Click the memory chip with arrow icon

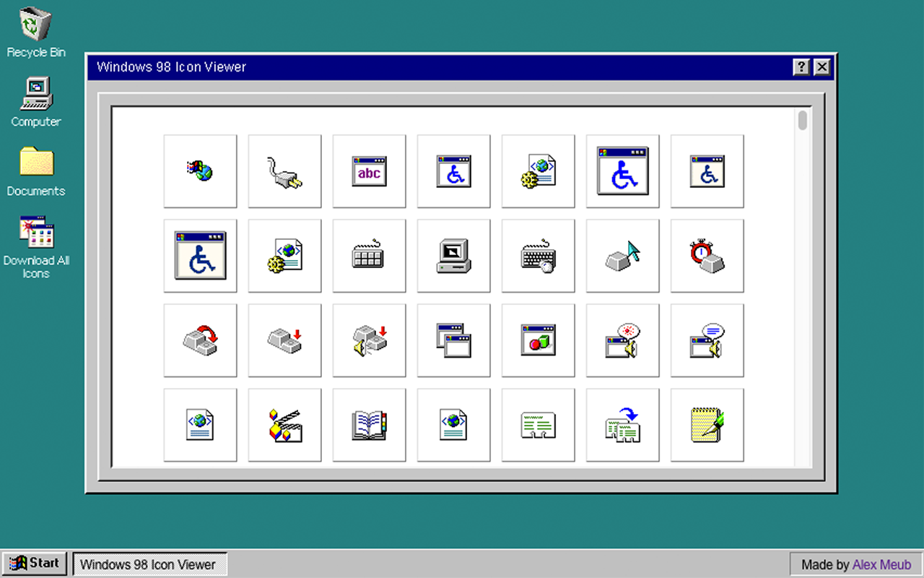622,425
